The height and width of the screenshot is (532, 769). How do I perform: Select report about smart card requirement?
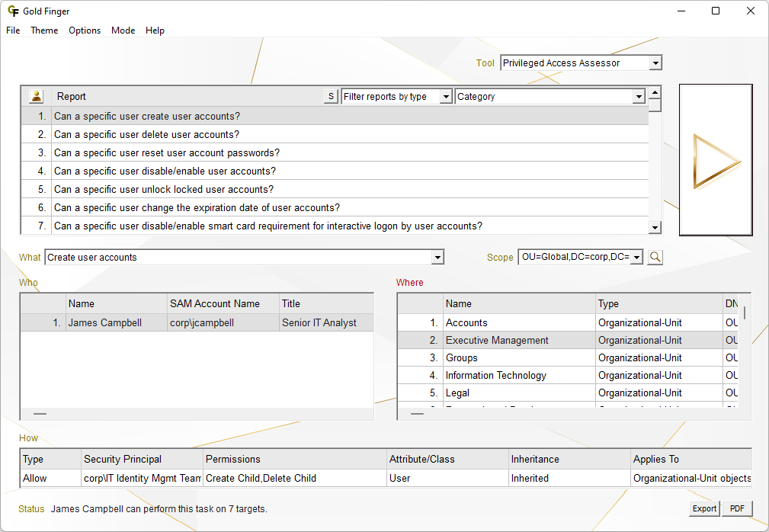(x=335, y=226)
